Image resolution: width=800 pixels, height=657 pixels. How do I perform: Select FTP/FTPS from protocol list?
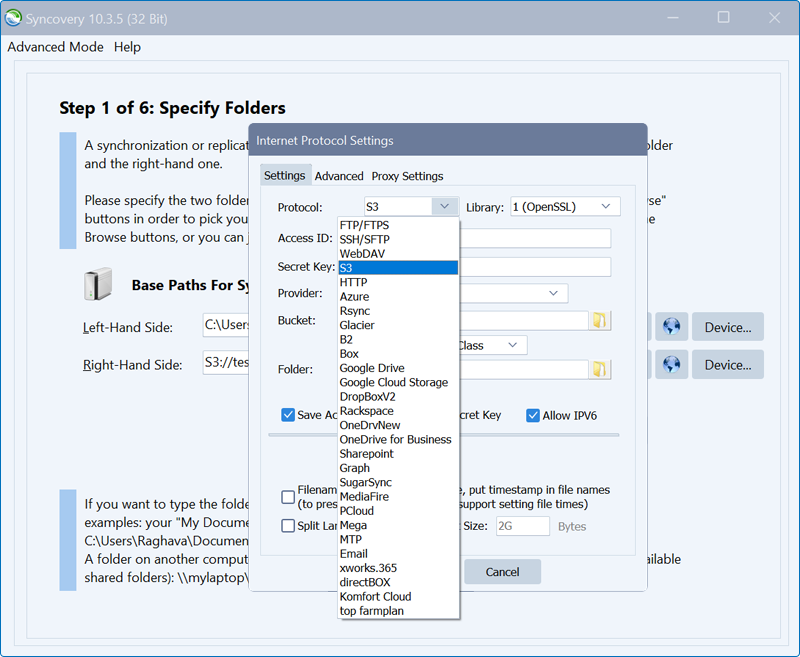point(398,225)
